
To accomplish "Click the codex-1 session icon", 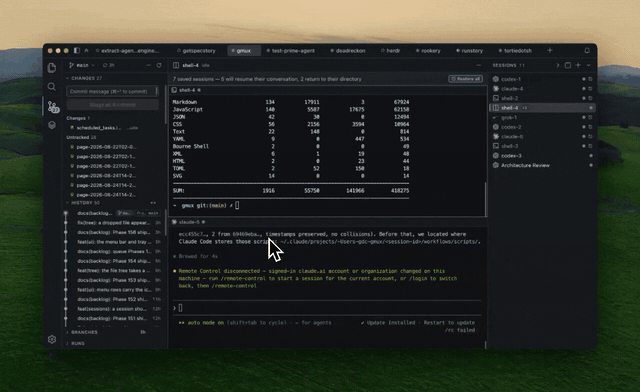I will [496, 79].
